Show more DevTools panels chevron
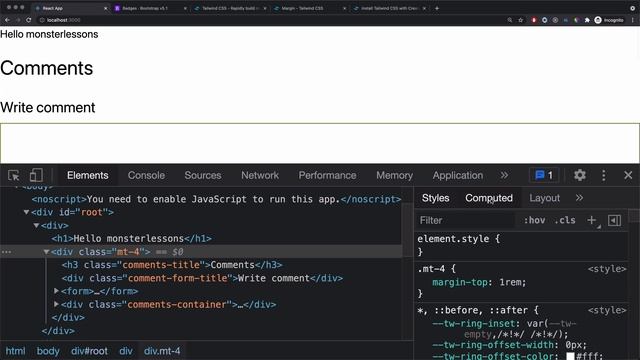 [504, 176]
